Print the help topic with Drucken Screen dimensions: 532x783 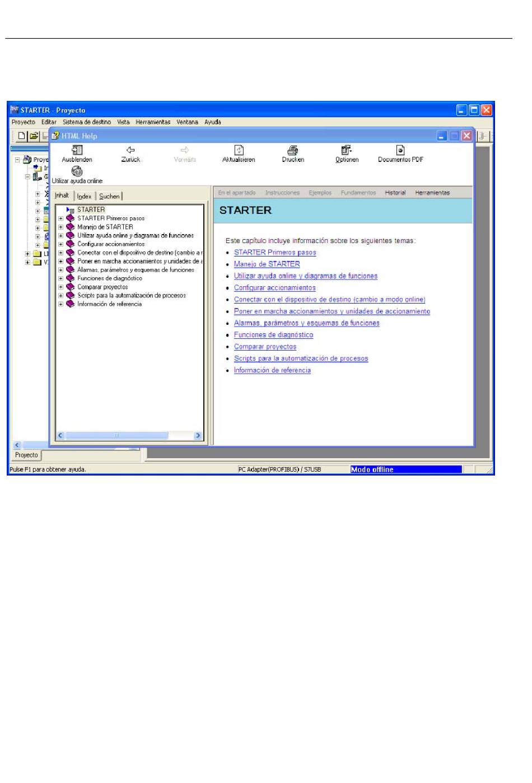[293, 150]
